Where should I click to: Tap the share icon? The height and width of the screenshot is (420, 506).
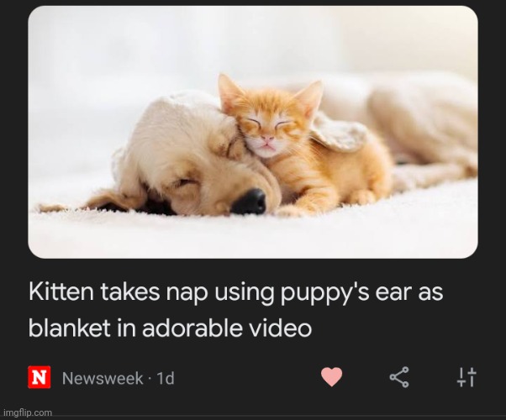pos(399,377)
